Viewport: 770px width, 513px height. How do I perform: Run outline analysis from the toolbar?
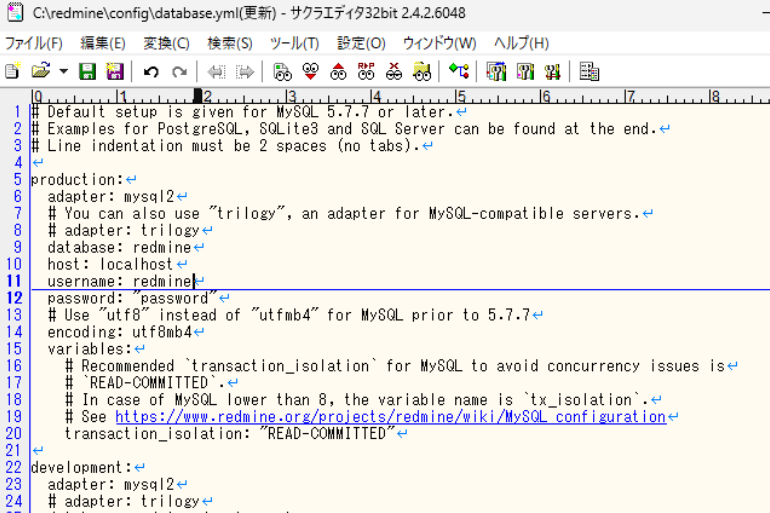click(458, 71)
